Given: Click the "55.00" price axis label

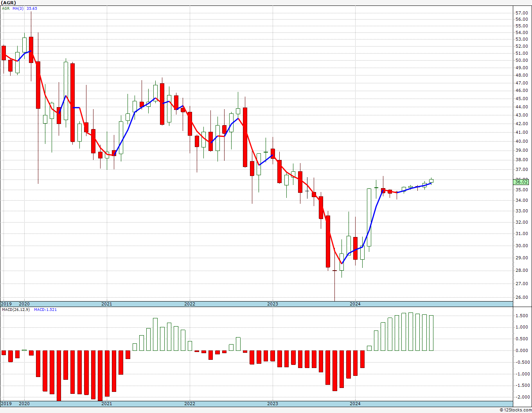Looking at the screenshot, I should click(x=521, y=26).
